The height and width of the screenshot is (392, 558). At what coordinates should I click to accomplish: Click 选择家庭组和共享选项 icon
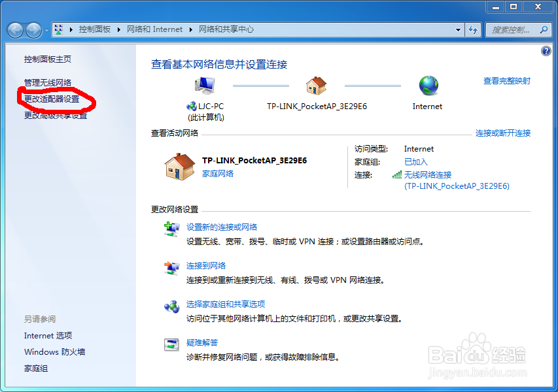pyautogui.click(x=172, y=306)
